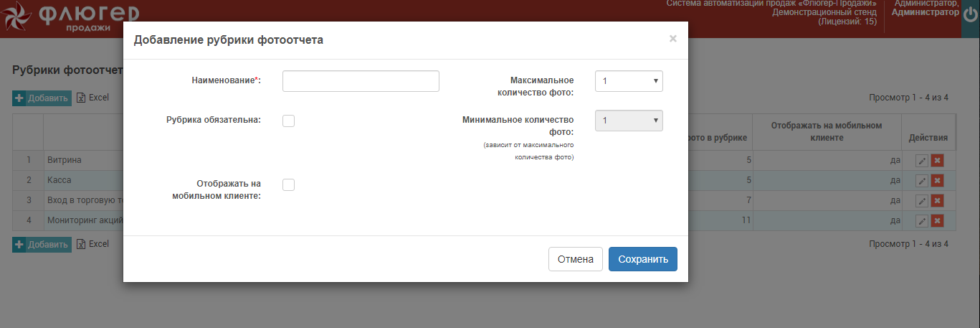Click the power logout icon
This screenshot has width=980, height=328.
pos(970,16)
